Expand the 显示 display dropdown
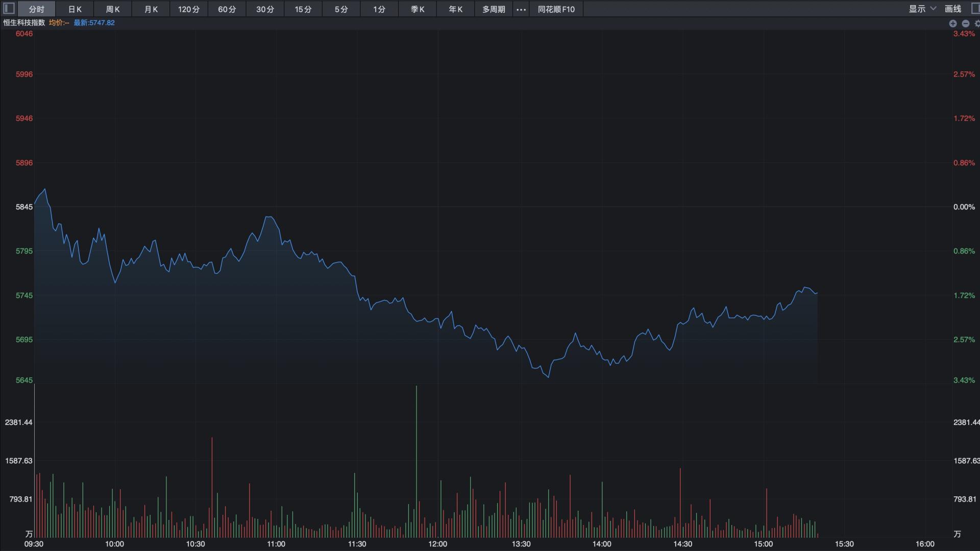This screenshot has width=980, height=551. [922, 9]
